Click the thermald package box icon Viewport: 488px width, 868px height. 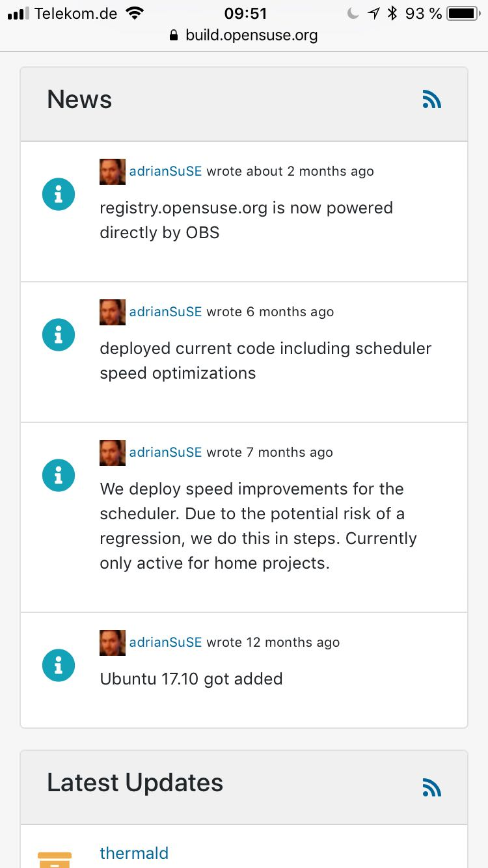(x=55, y=859)
